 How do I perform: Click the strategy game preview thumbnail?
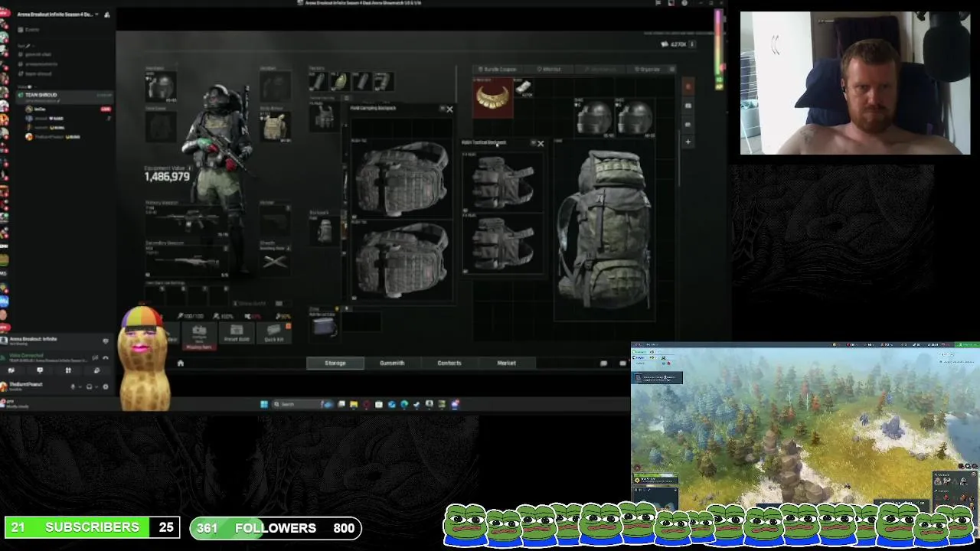(805, 427)
